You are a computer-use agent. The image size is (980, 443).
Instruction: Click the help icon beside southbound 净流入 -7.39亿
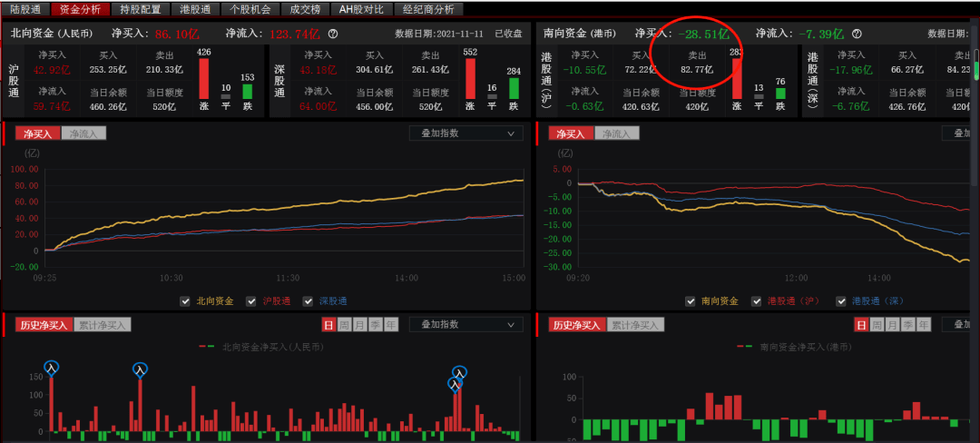tap(857, 34)
